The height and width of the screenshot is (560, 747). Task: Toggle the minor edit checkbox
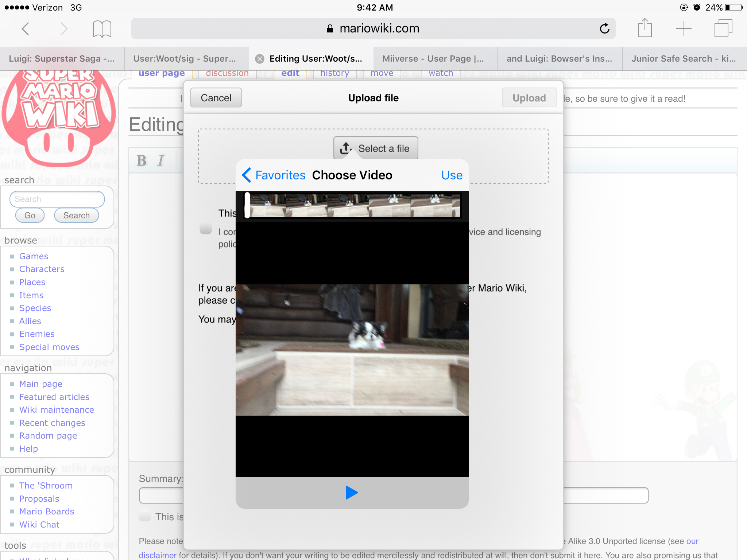tap(145, 516)
